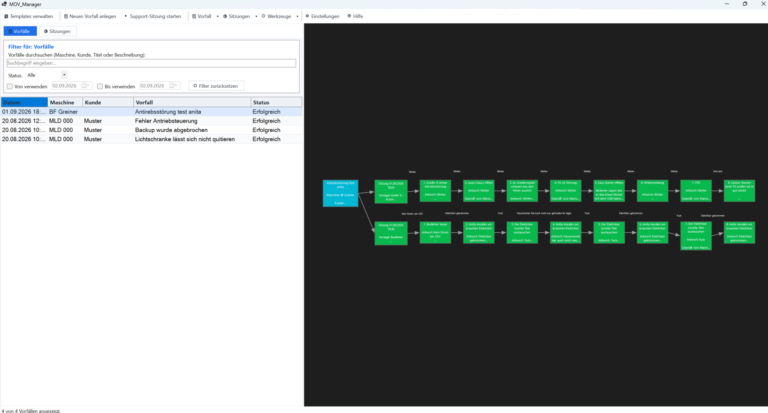The image size is (768, 413).
Task: Click the BF Greiner machine cell
Action: [x=63, y=112]
